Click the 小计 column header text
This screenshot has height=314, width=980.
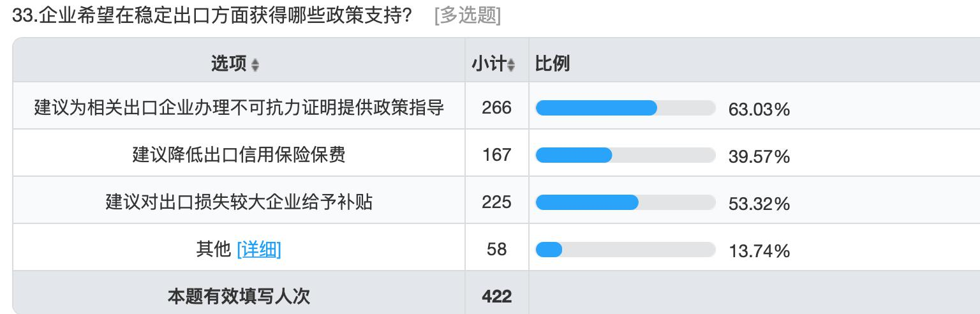click(x=488, y=64)
